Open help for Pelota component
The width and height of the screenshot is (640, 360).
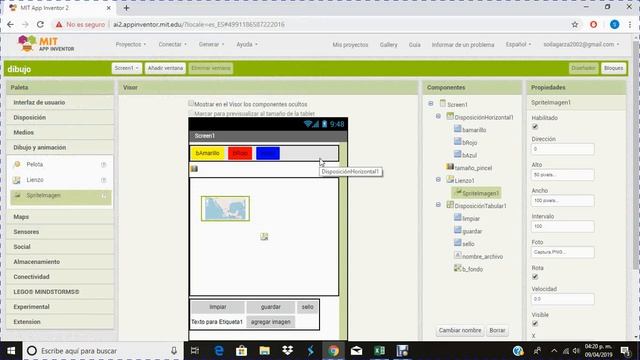pyautogui.click(x=104, y=164)
